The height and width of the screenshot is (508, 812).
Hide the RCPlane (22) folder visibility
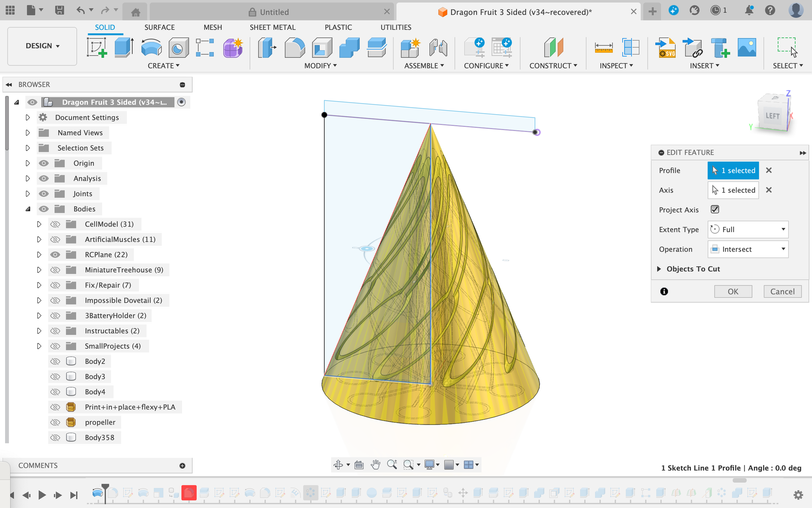pos(55,255)
